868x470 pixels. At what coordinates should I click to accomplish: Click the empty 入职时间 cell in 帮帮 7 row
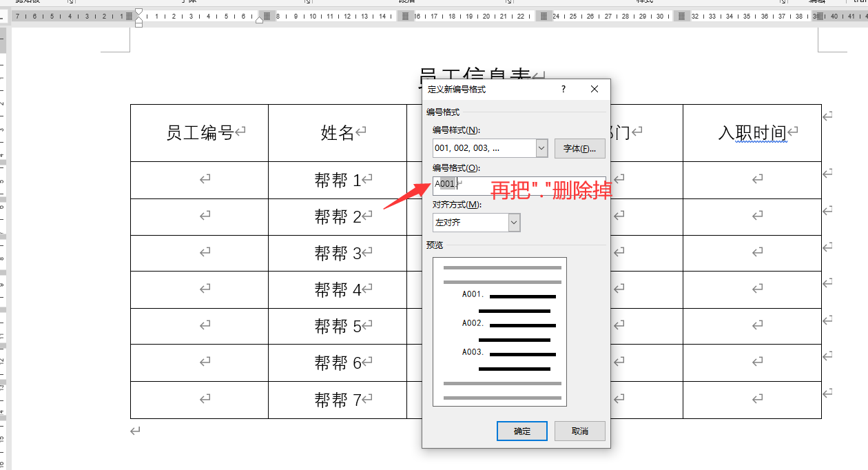tap(752, 400)
